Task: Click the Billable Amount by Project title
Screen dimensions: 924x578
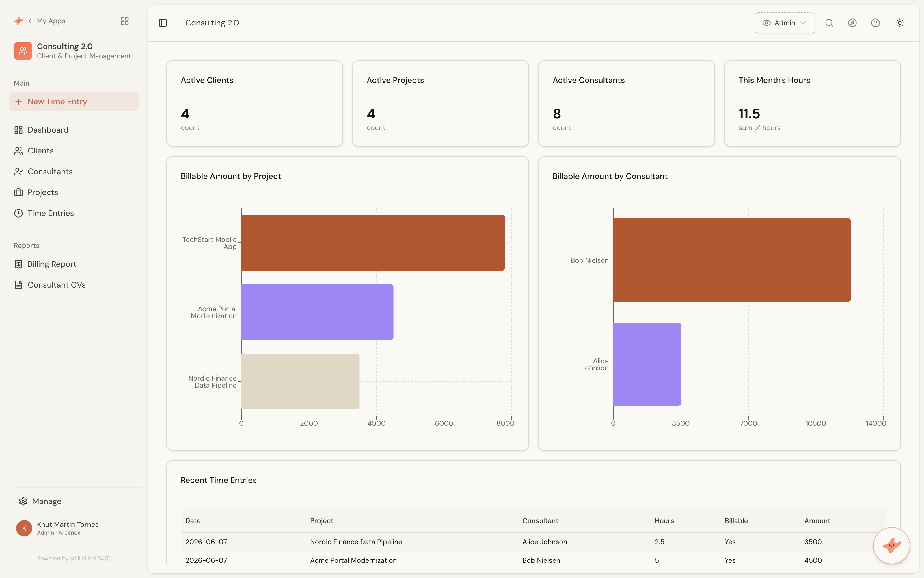Action: [231, 176]
